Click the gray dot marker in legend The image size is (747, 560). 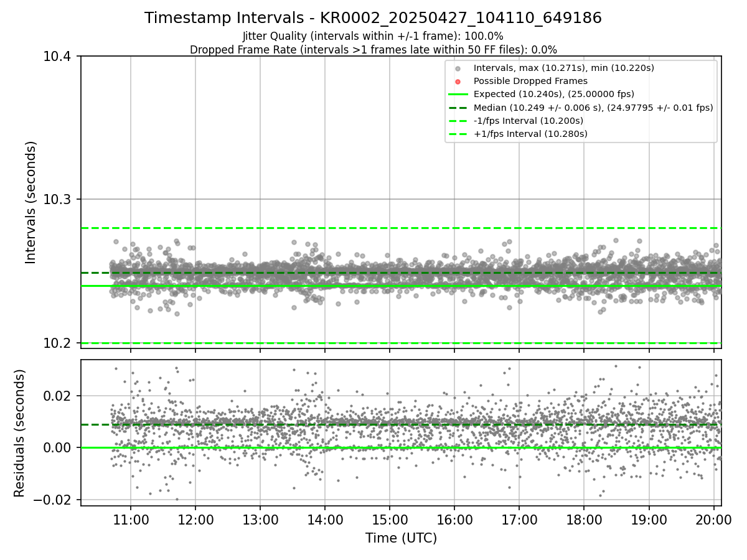(x=458, y=68)
